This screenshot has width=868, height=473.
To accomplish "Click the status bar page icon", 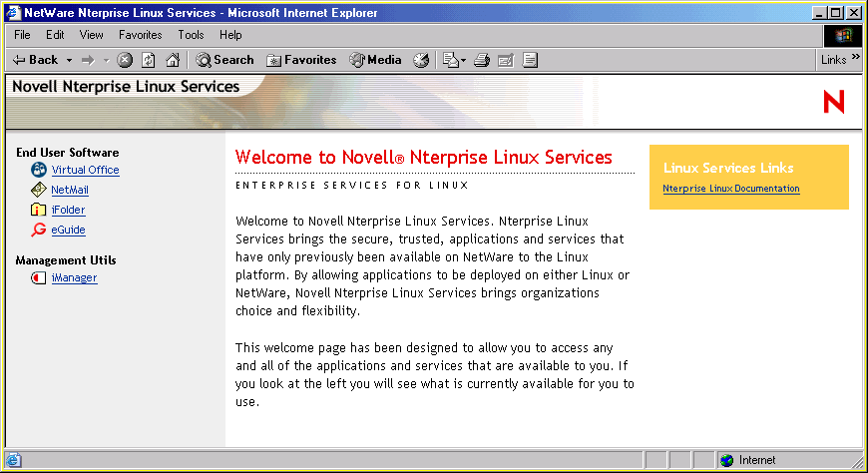I will point(13,460).
